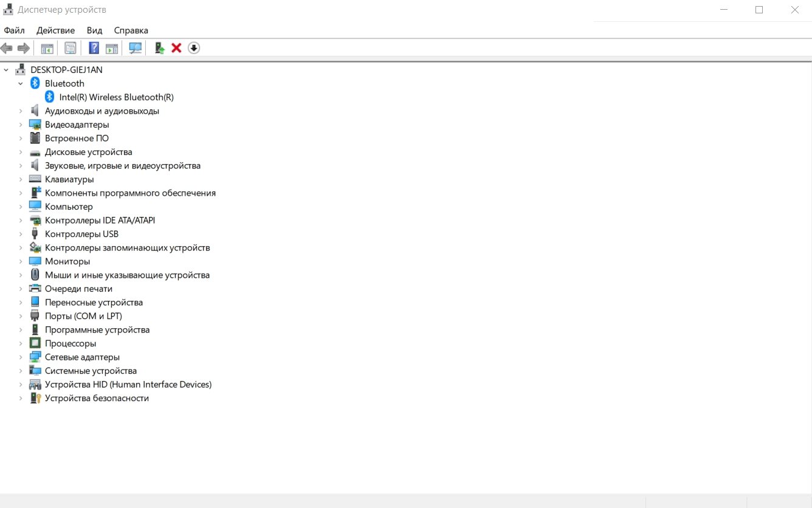Toggle the show/hide action pane toolbar icon
This screenshot has height=508, width=812.
[x=112, y=48]
